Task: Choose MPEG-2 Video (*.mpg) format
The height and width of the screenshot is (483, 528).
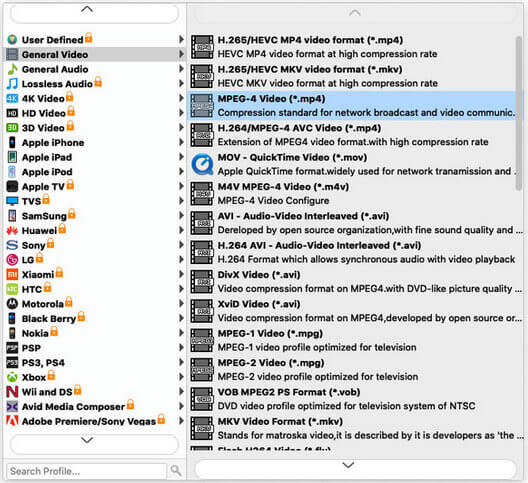Action: point(355,369)
